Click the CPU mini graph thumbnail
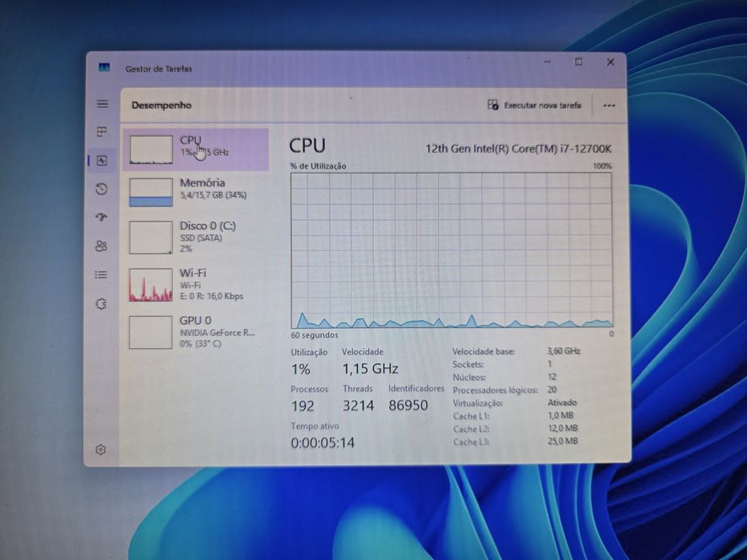The height and width of the screenshot is (560, 747). (x=151, y=150)
